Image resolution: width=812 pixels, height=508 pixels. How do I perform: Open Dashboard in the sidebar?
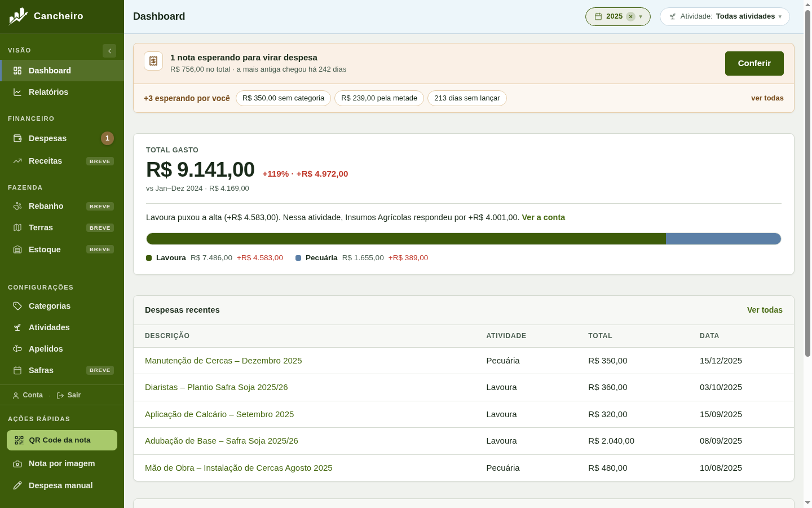click(62, 71)
